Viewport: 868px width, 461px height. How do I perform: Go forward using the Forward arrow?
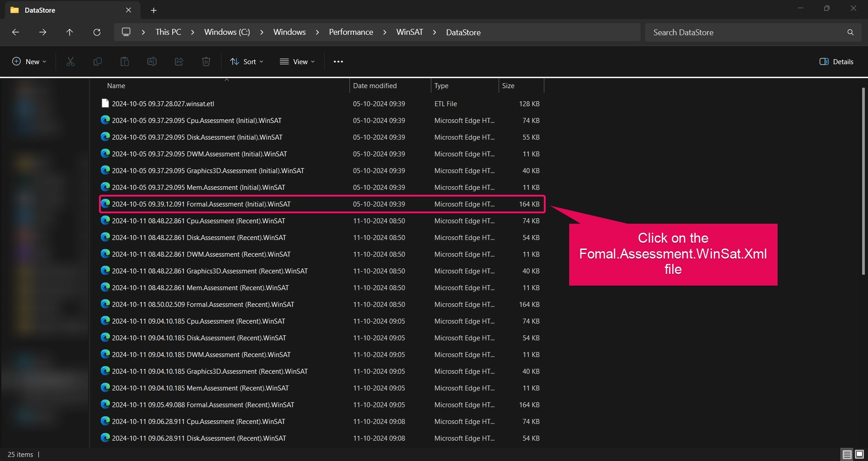pos(42,32)
